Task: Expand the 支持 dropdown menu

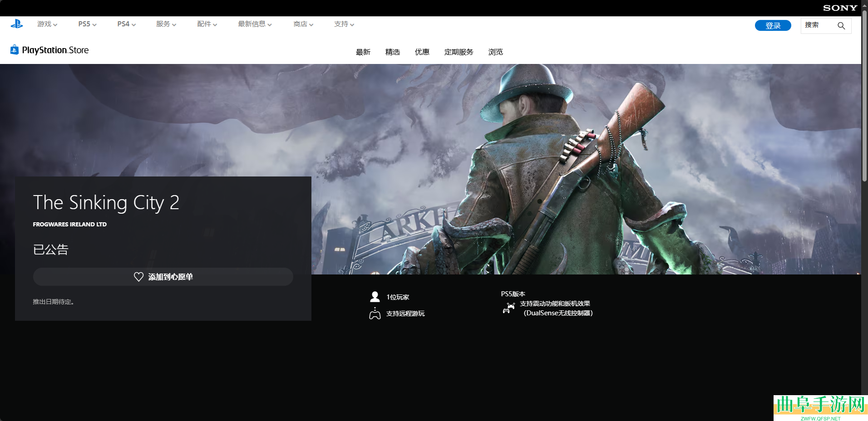Action: 344,24
